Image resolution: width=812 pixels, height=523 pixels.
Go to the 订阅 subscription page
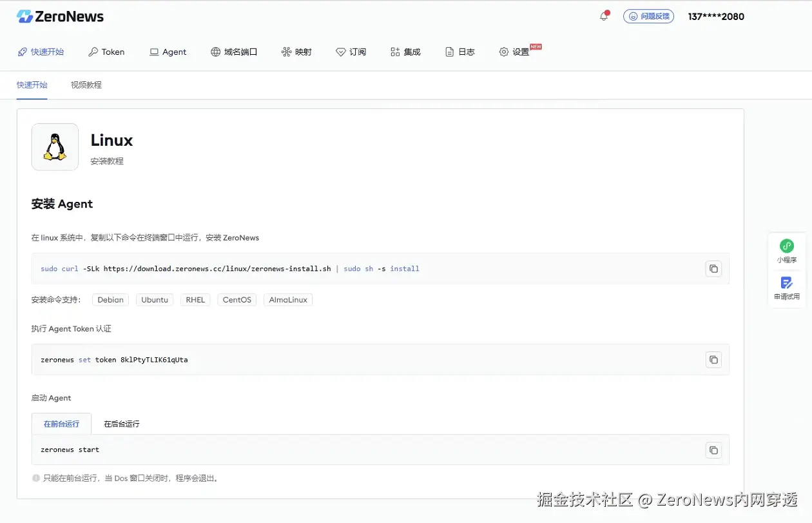pos(351,52)
